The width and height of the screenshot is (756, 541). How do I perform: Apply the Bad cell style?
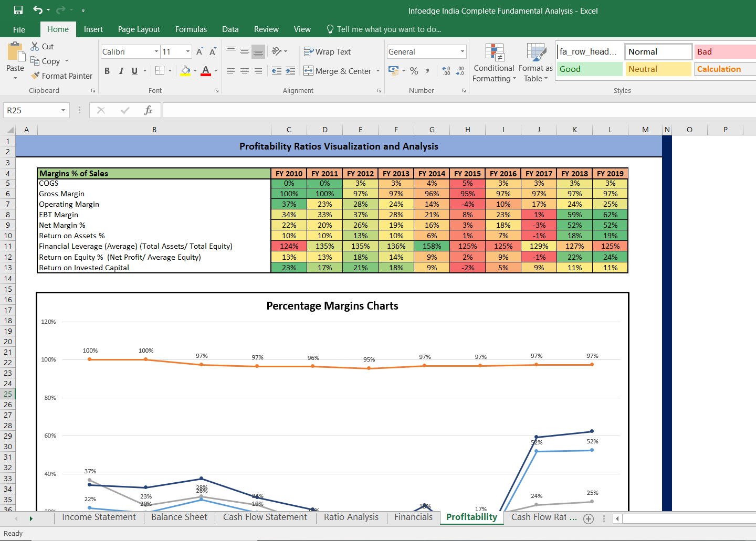[x=726, y=51]
